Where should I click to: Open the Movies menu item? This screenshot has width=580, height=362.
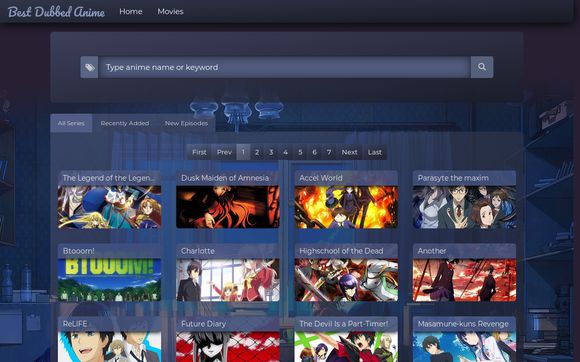pos(170,11)
